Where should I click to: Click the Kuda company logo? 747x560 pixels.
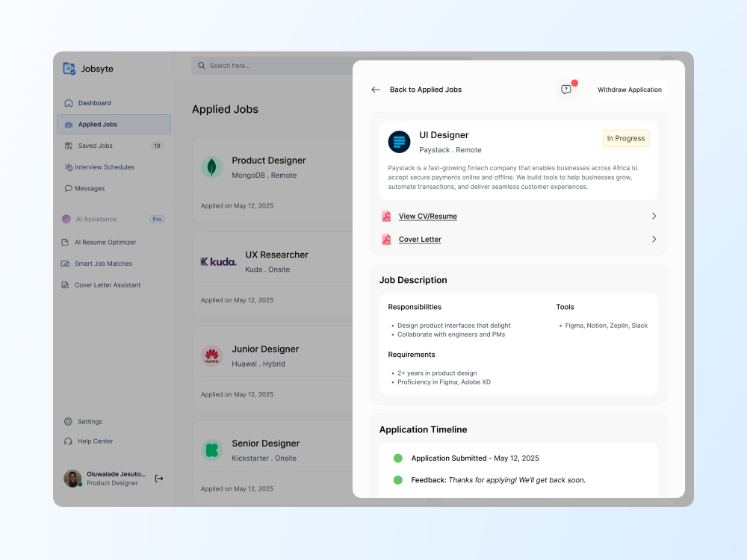218,261
